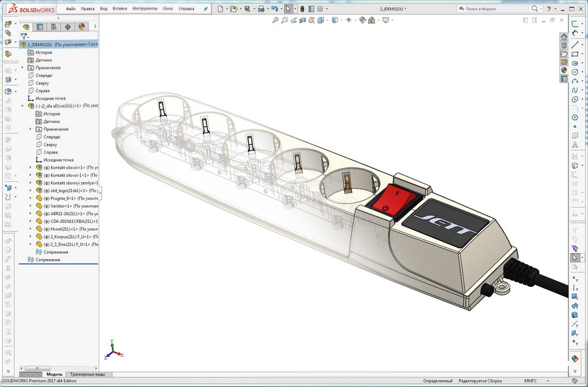Image resolution: width=588 pixels, height=387 pixels.
Task: Open View Settings monitor icon
Action: tap(385, 20)
